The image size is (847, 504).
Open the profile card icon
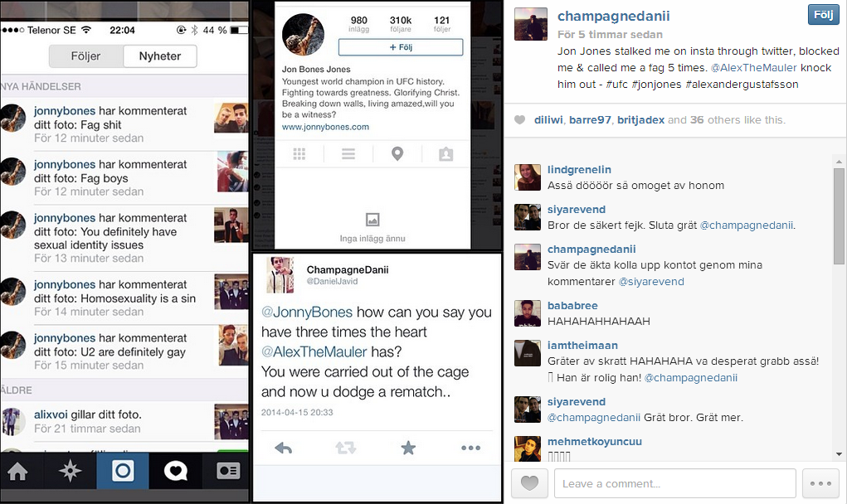(228, 471)
